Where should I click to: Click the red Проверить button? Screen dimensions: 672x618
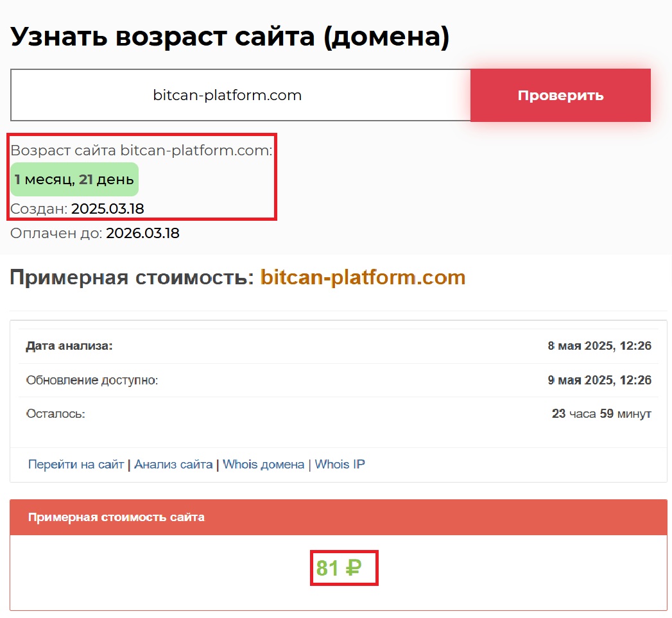pyautogui.click(x=560, y=96)
